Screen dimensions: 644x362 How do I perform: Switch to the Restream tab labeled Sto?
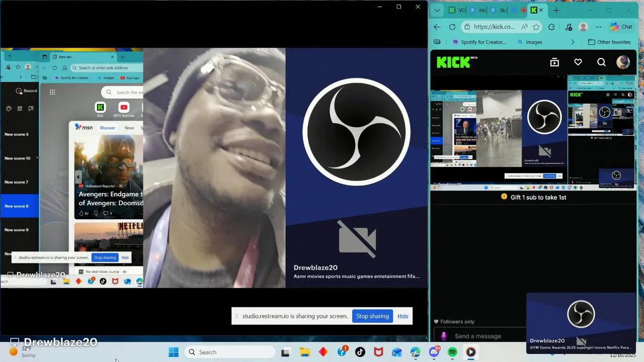[x=498, y=10]
